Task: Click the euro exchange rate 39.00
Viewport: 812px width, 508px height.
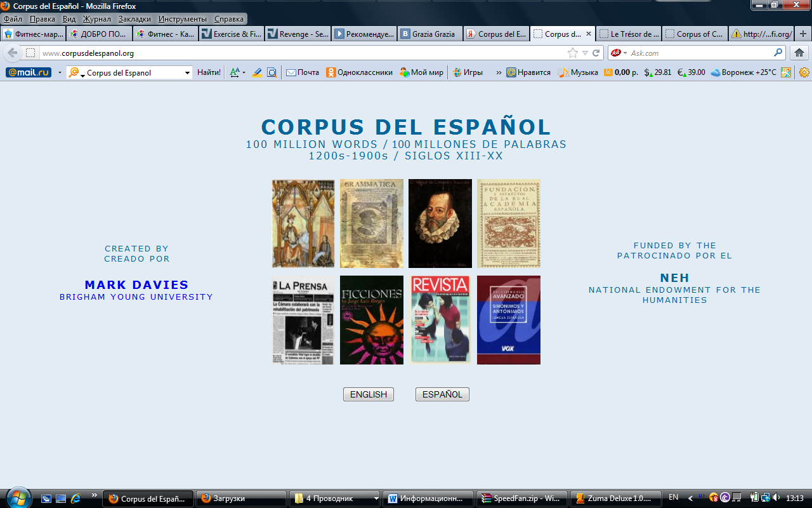Action: click(691, 72)
